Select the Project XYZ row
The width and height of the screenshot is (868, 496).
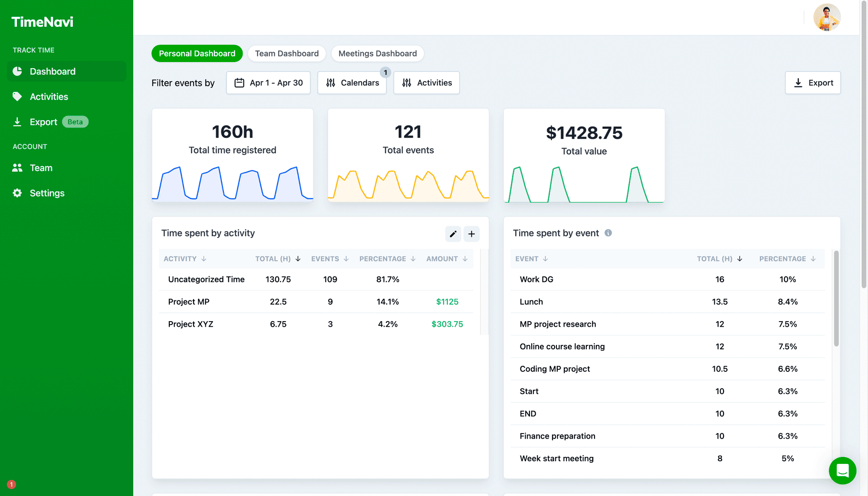click(x=316, y=324)
